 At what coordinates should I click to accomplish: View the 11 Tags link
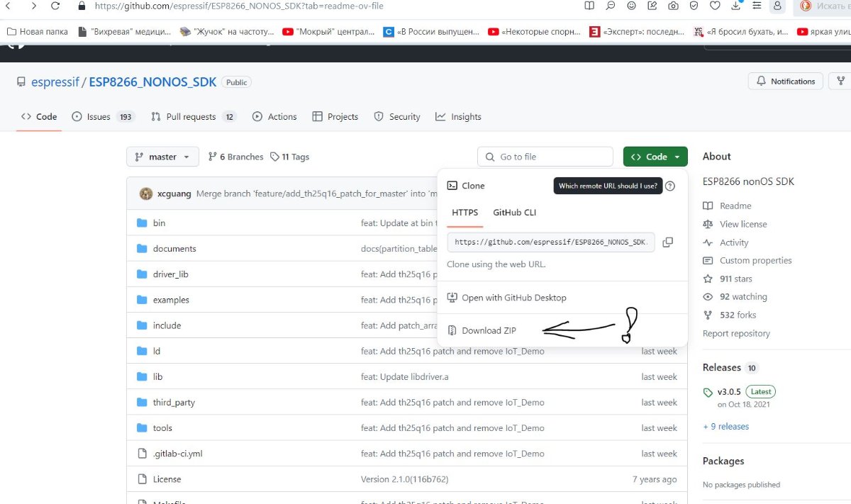click(x=290, y=157)
